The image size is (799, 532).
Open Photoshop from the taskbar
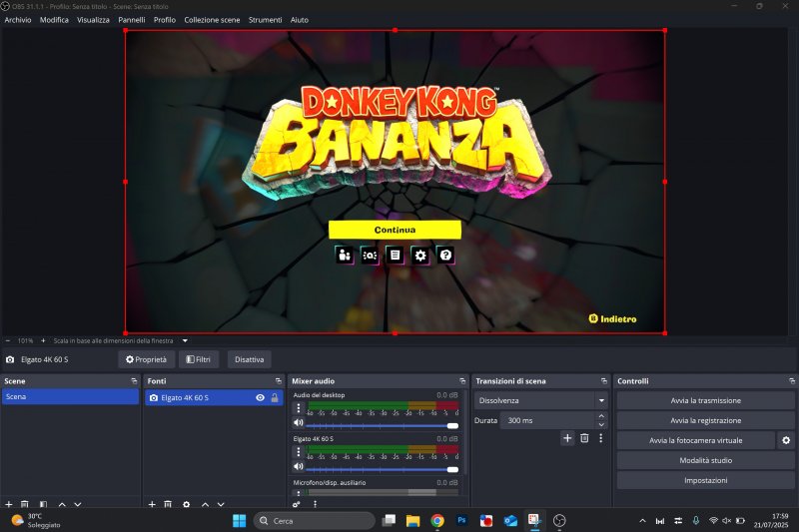click(462, 521)
